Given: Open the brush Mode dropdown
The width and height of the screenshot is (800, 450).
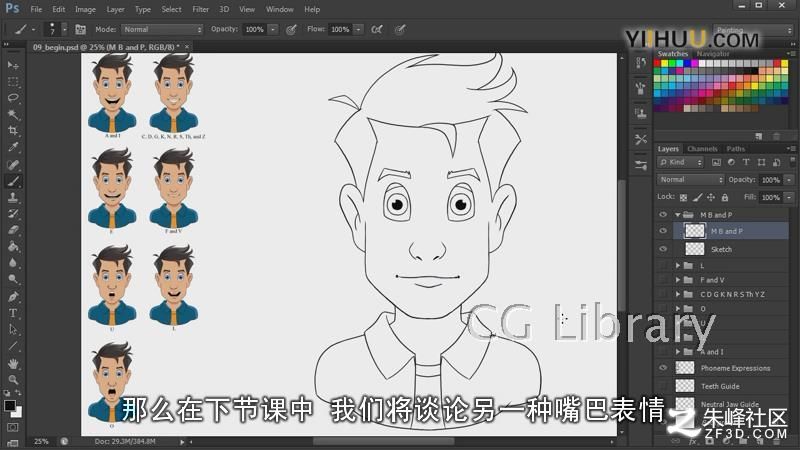Looking at the screenshot, I should click(162, 30).
